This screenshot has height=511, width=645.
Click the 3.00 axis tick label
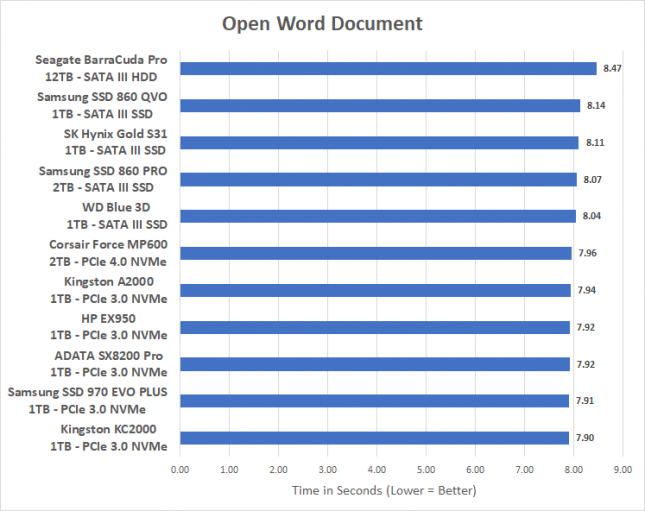pos(328,469)
